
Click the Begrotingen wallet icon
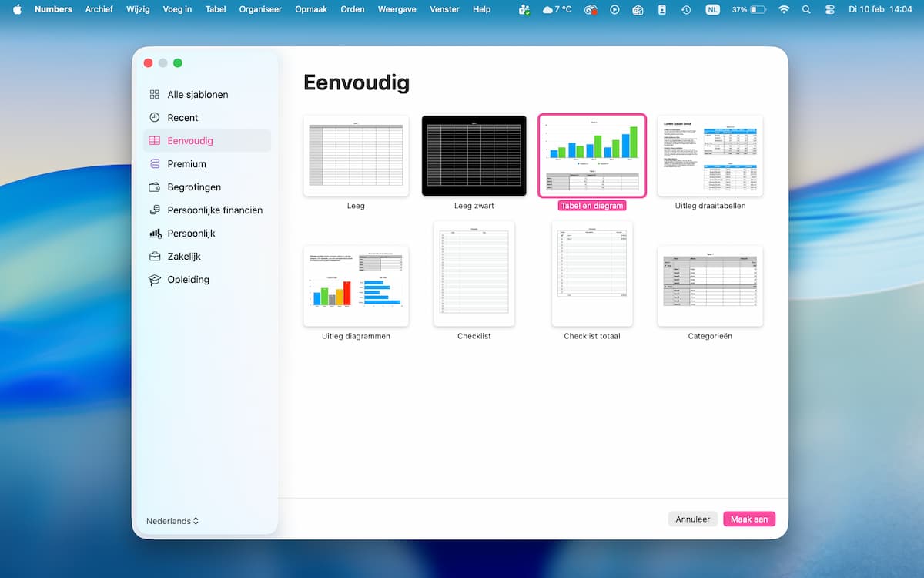[154, 187]
